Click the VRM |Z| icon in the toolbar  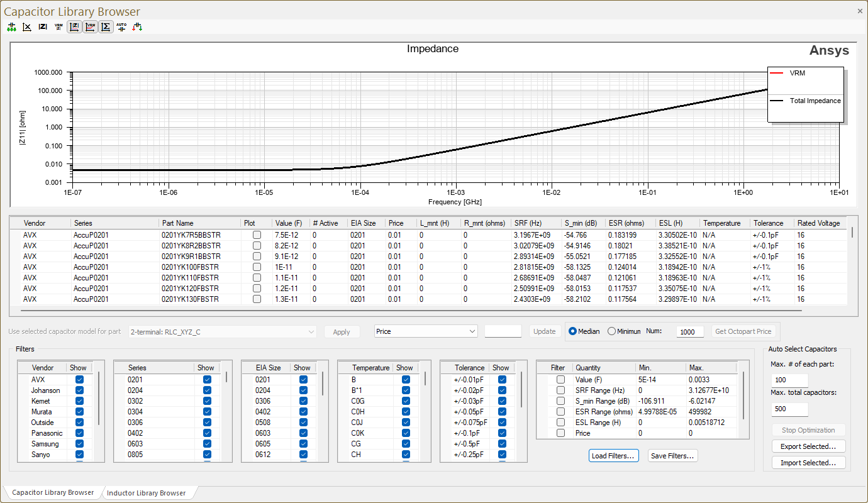pyautogui.click(x=58, y=26)
